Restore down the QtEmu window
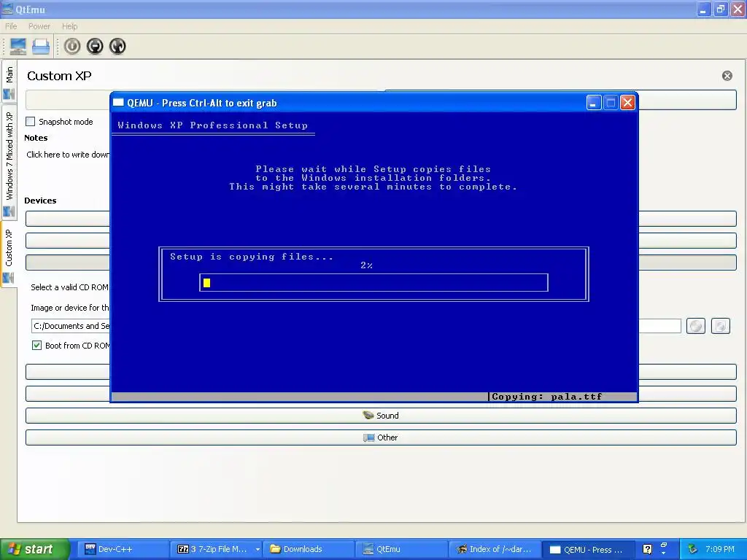This screenshot has width=747, height=560. [720, 9]
